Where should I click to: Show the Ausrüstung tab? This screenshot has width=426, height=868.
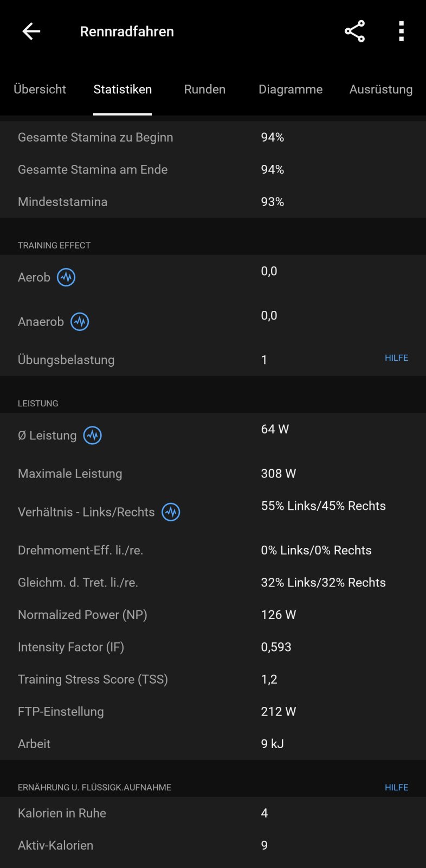click(x=380, y=90)
